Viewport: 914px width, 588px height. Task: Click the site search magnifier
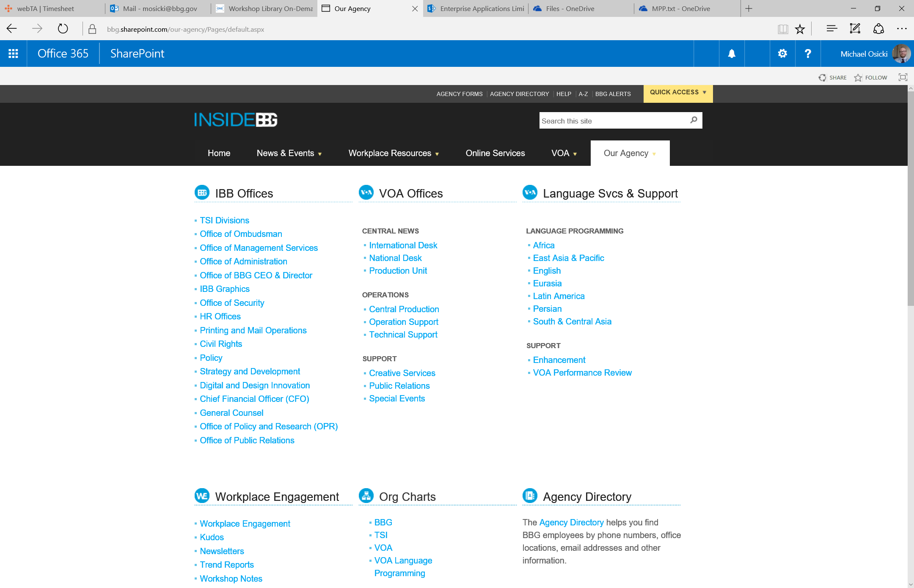click(x=694, y=120)
